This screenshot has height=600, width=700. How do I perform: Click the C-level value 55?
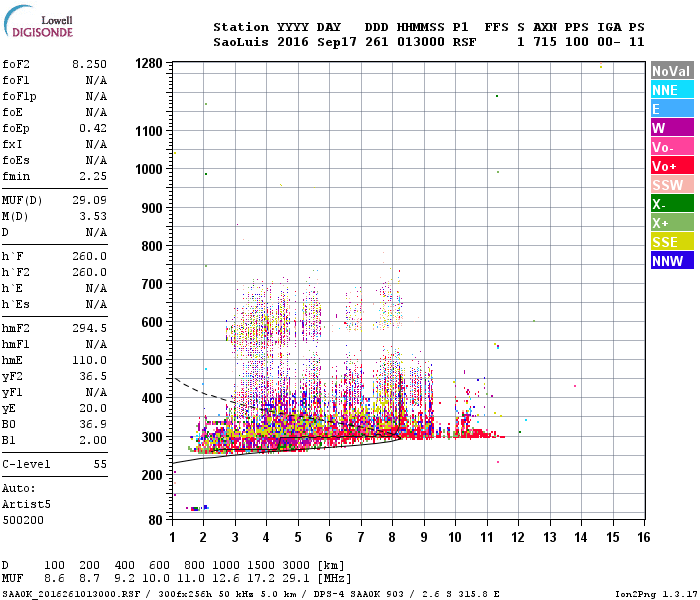click(100, 464)
